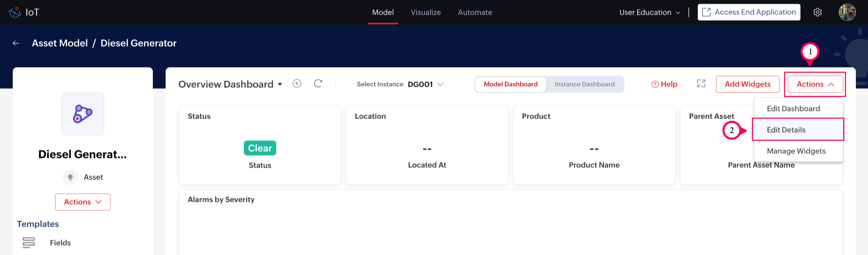The image size is (868, 255).
Task: Refresh the dashboard with reload icon
Action: point(318,84)
